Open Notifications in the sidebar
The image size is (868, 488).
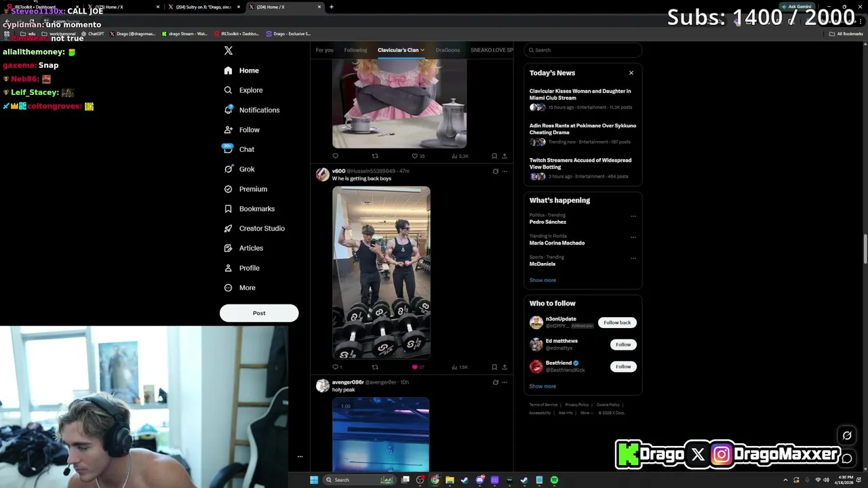tap(251, 110)
